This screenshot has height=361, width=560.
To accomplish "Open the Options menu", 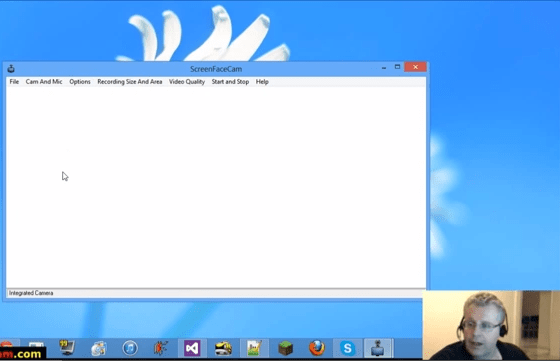I will 80,82.
